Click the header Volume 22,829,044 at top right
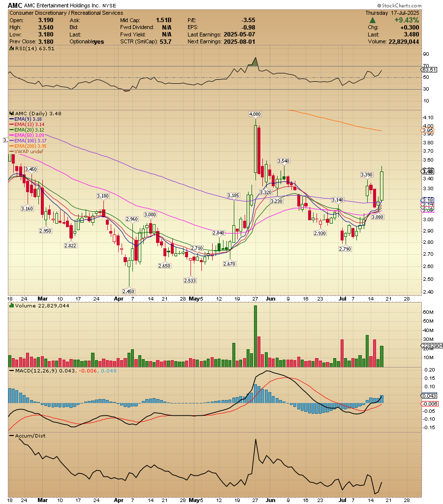This screenshot has height=504, width=443. click(404, 42)
